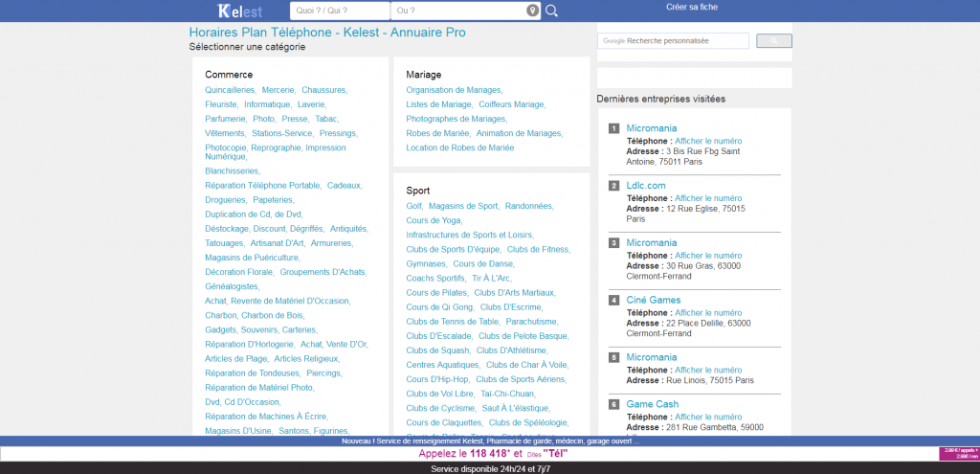Select Magasins de Sport link
The image size is (980, 474).
pos(464,206)
